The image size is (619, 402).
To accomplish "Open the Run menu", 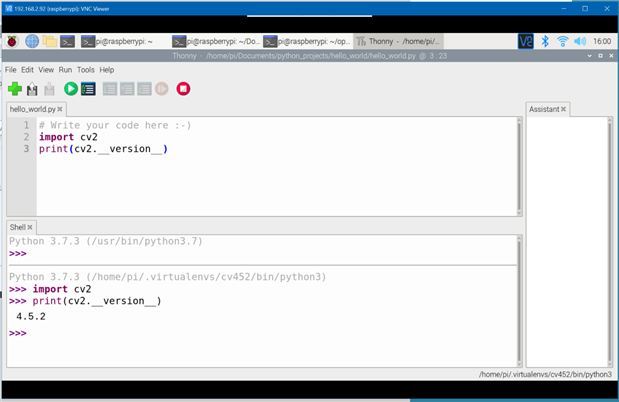I will coord(65,70).
